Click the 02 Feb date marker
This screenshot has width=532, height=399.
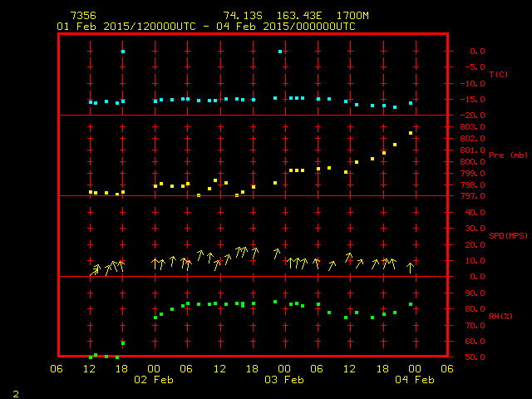(155, 380)
